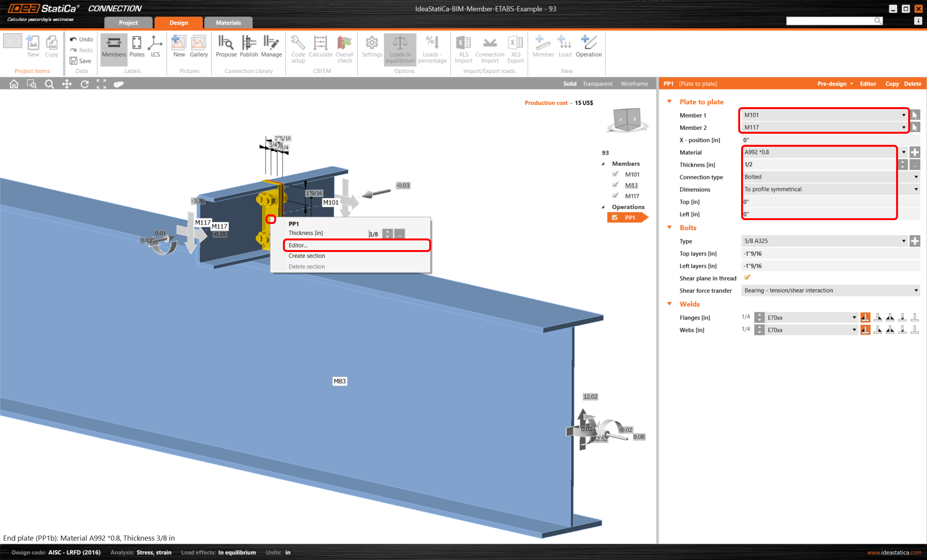Uncheck the PP1 operation checkbox
Screen dimensions: 927x560
(x=615, y=218)
